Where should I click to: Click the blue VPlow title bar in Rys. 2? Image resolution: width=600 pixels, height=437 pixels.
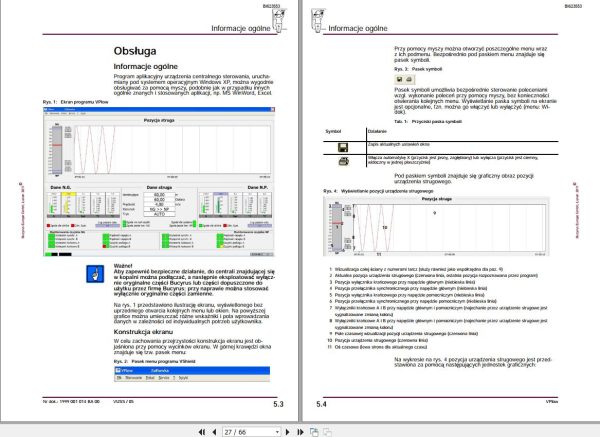point(192,370)
